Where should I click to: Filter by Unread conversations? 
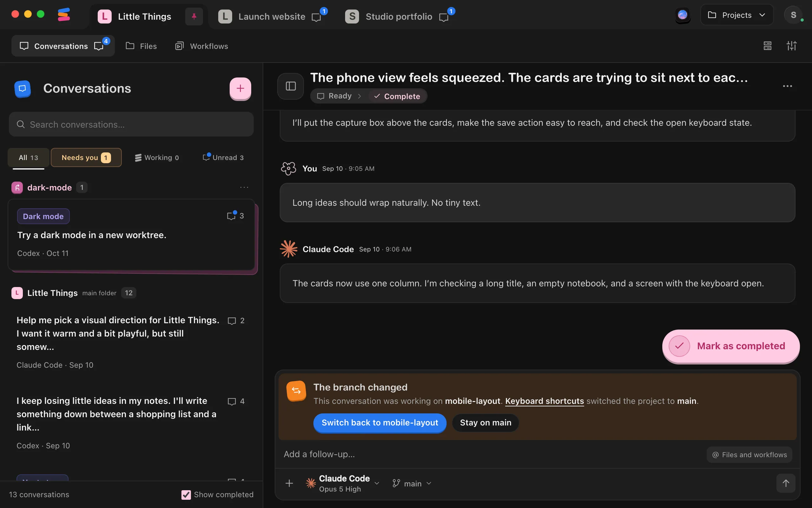223,157
